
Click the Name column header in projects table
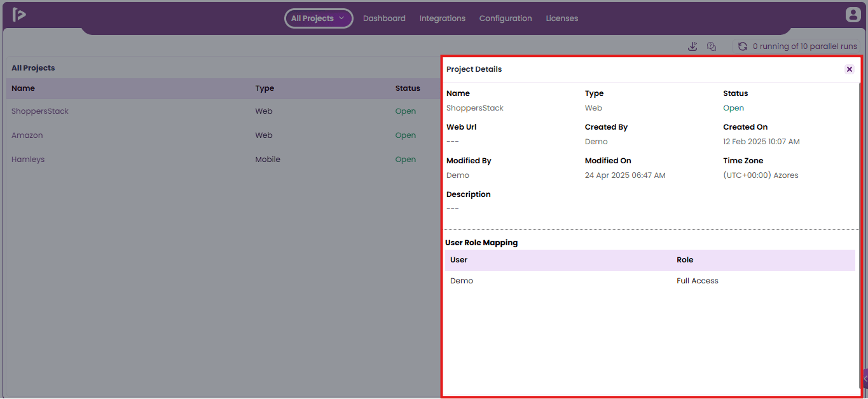pyautogui.click(x=23, y=88)
